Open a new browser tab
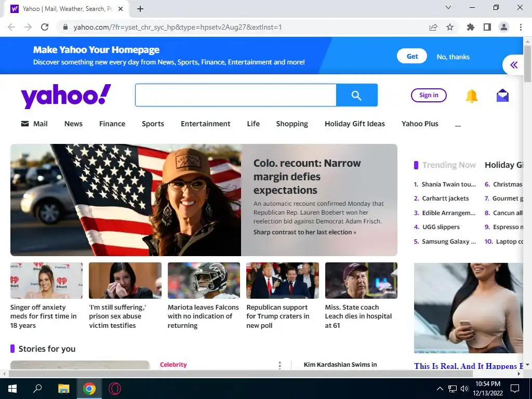 (140, 9)
